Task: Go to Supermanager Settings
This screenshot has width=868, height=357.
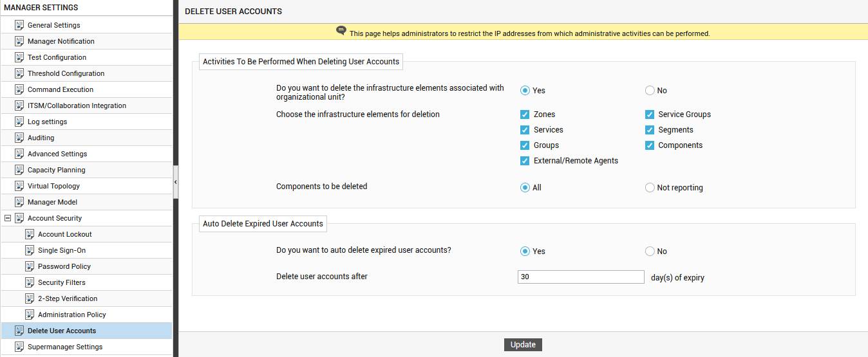Action: coord(65,347)
